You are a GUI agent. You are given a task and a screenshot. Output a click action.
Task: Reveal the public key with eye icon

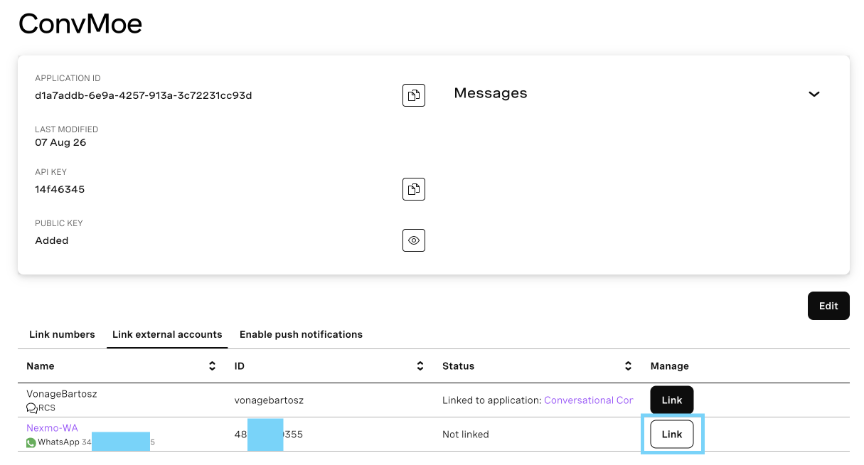coord(413,240)
